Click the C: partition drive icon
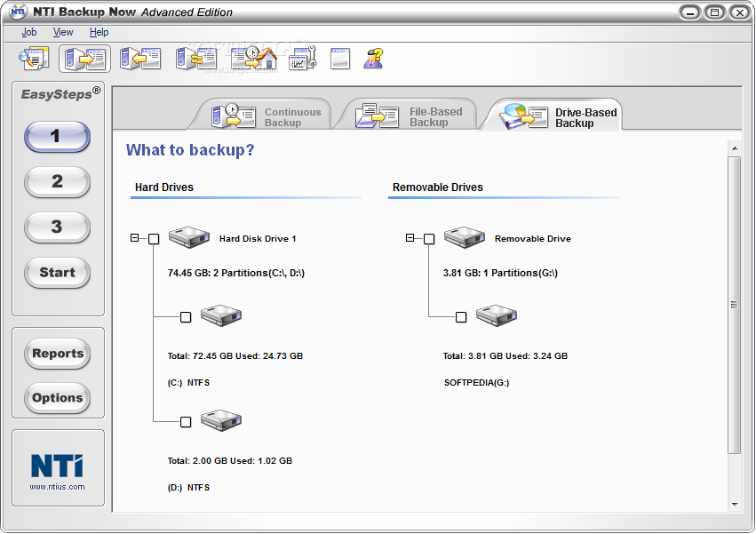756x534 pixels. coord(221,315)
